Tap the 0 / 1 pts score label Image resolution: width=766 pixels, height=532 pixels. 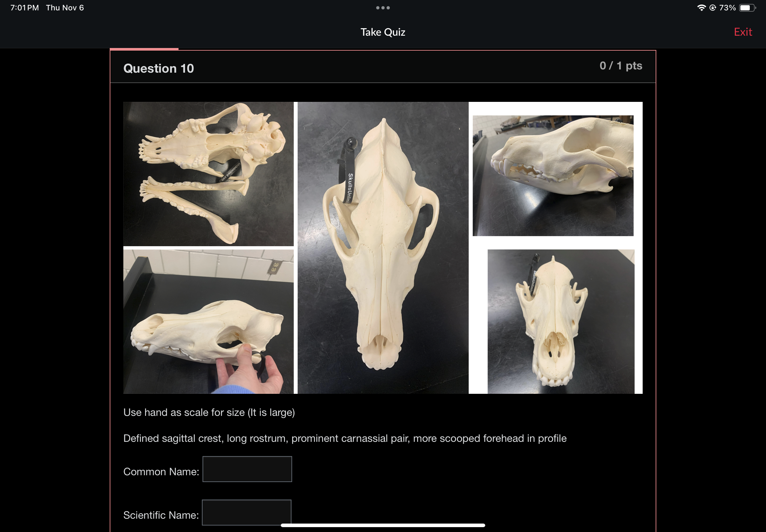tap(621, 66)
